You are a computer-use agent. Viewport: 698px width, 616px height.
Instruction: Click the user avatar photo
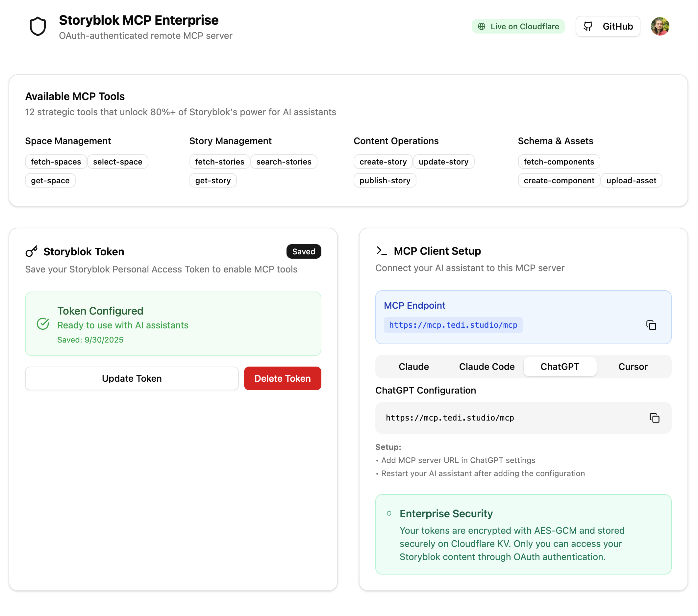point(660,26)
